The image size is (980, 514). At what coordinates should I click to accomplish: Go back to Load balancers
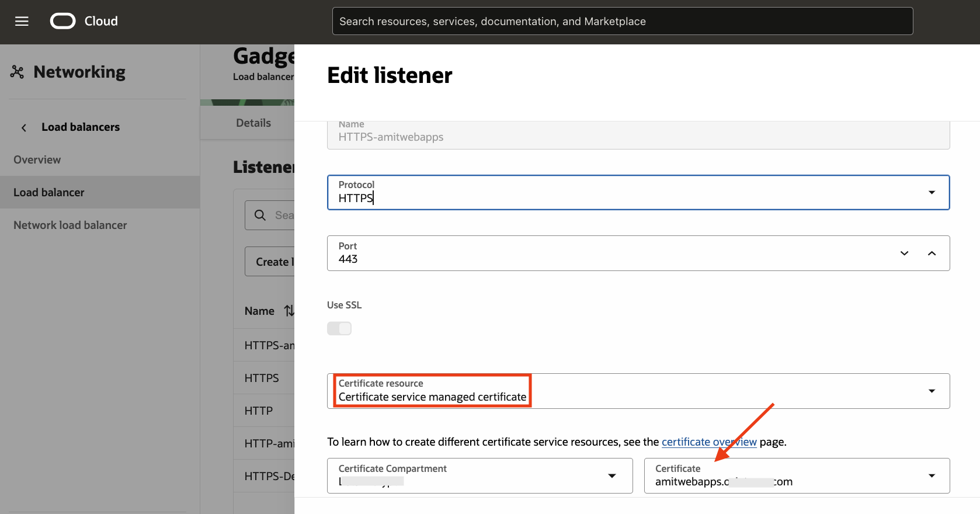coord(81,127)
